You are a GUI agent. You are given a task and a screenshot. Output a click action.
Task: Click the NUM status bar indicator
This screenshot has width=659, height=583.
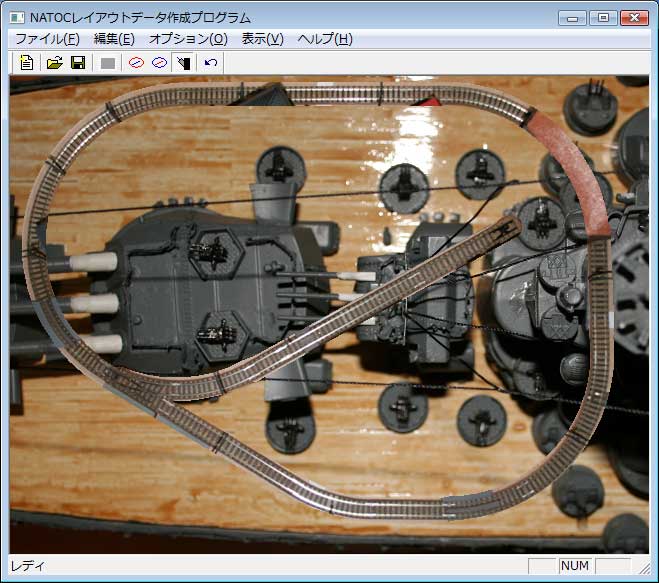click(575, 566)
